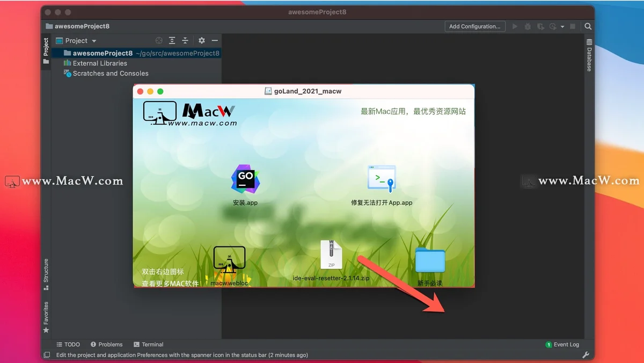Open Search Everywhere magnifier in GoLand toolbar
Viewport: 644px width, 363px height.
(588, 26)
